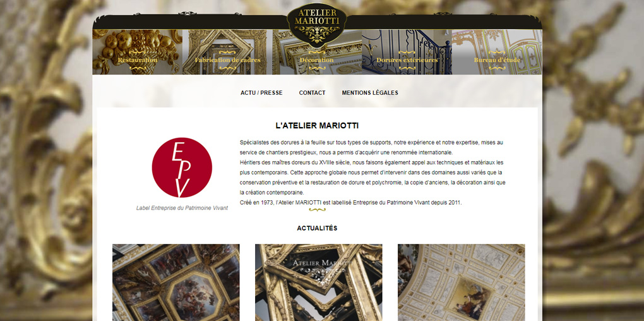Viewport: 644px width, 321px height.
Task: Open the ACTU / PRESSE page
Action: point(261,93)
